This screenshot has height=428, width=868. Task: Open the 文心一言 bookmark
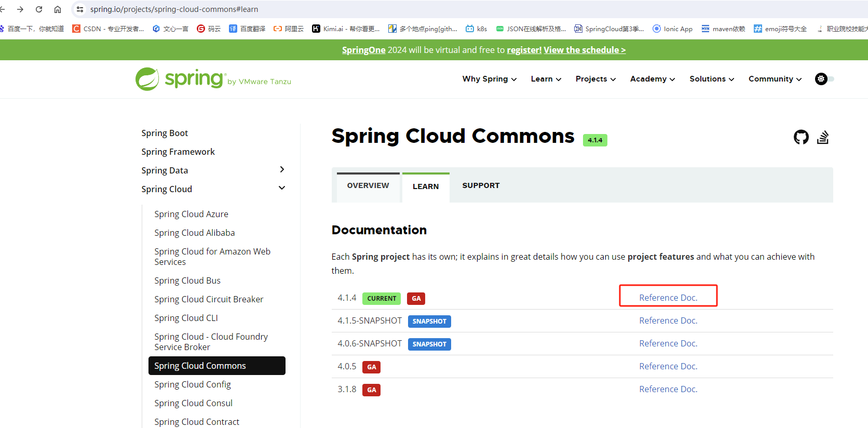coord(170,29)
